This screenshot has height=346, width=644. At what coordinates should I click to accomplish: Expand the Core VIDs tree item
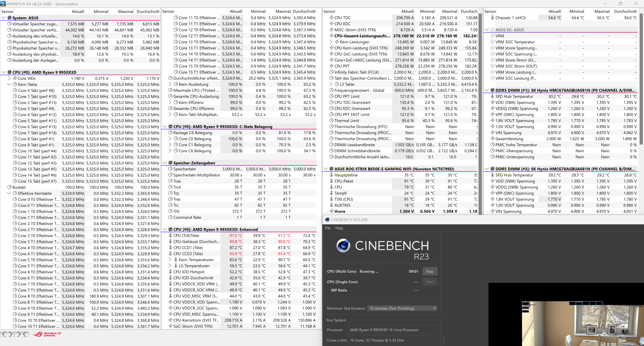click(9, 78)
